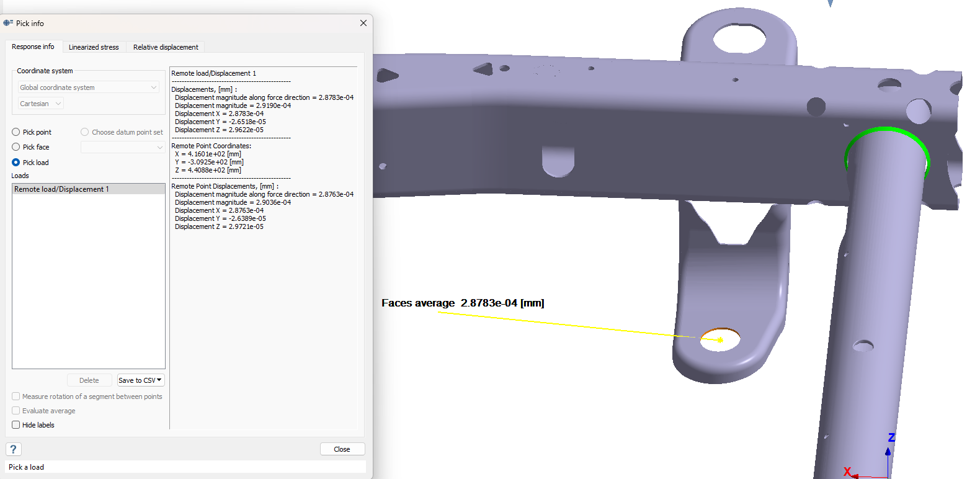Image resolution: width=980 pixels, height=479 pixels.
Task: Click the Faces average result label
Action: click(463, 303)
